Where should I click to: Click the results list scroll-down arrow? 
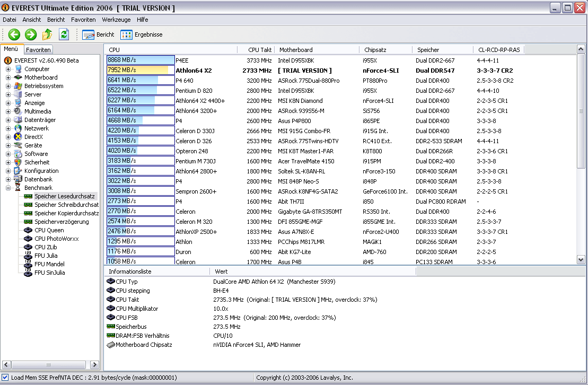click(581, 259)
